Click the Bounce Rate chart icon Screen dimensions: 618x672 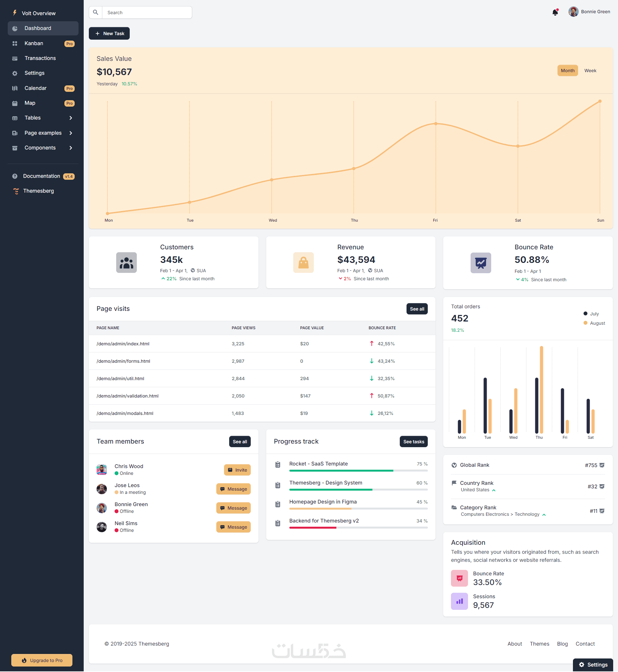pos(481,263)
